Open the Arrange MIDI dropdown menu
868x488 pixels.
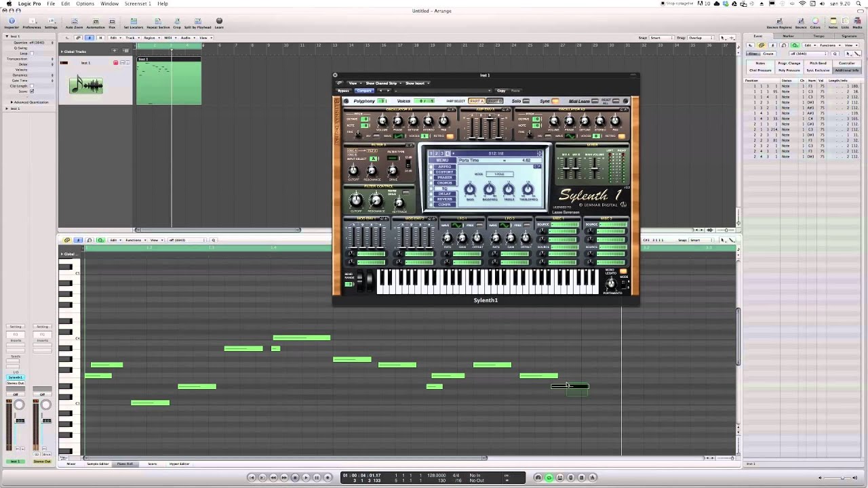pos(169,38)
